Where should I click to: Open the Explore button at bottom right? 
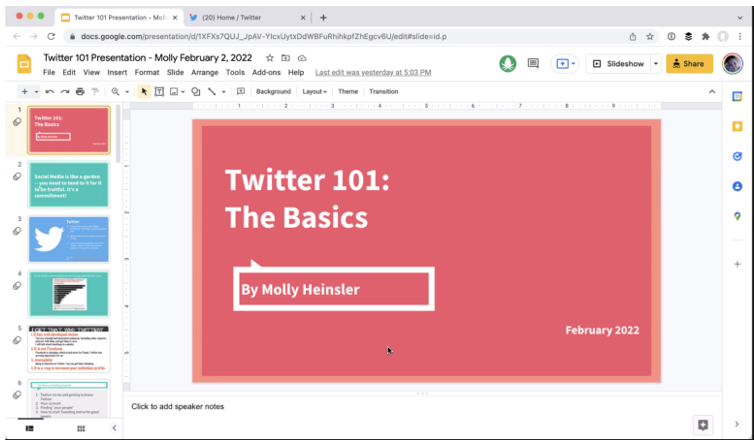(x=703, y=425)
